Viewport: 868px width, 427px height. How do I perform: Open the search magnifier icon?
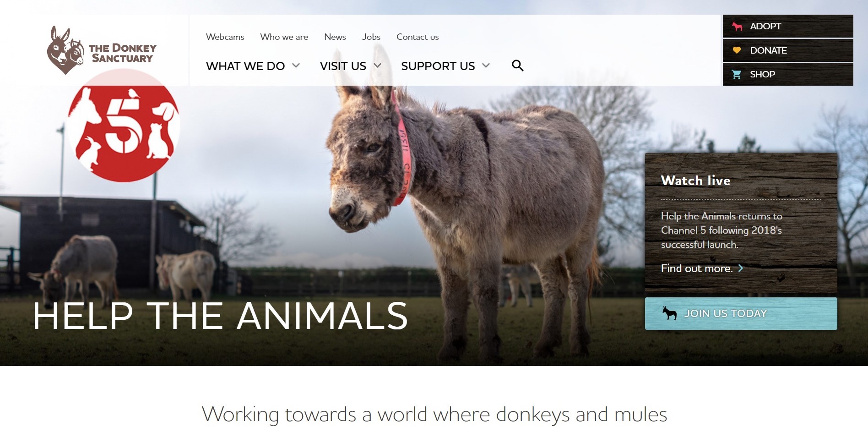click(517, 66)
